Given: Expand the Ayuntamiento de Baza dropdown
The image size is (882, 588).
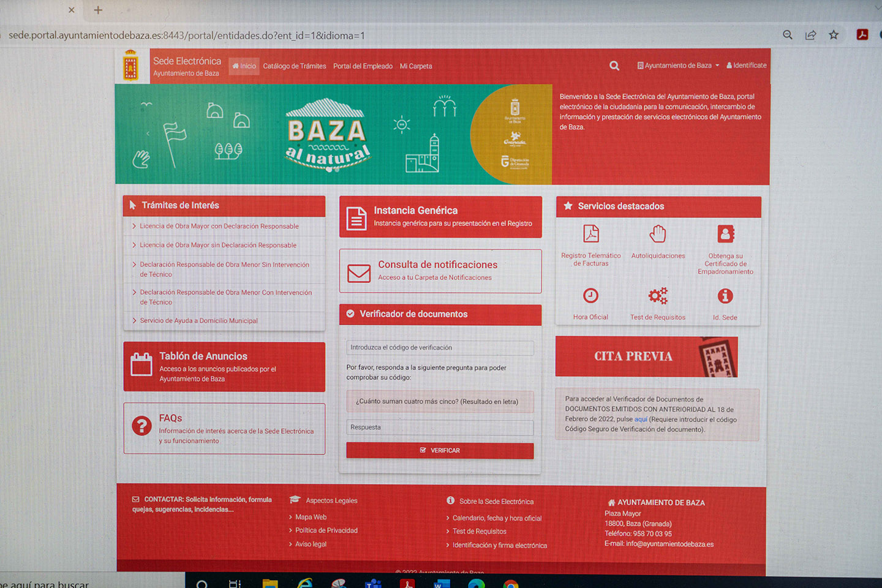Looking at the screenshot, I should click(679, 66).
